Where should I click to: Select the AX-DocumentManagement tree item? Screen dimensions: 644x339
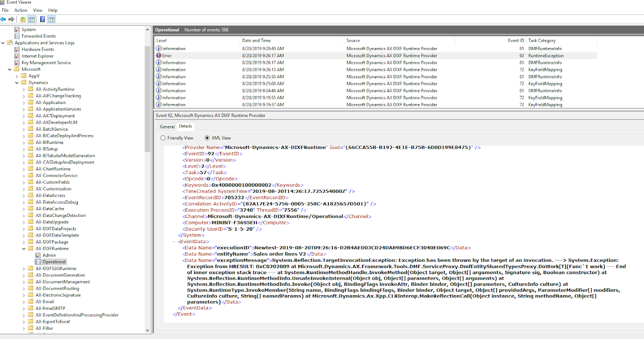(x=63, y=282)
